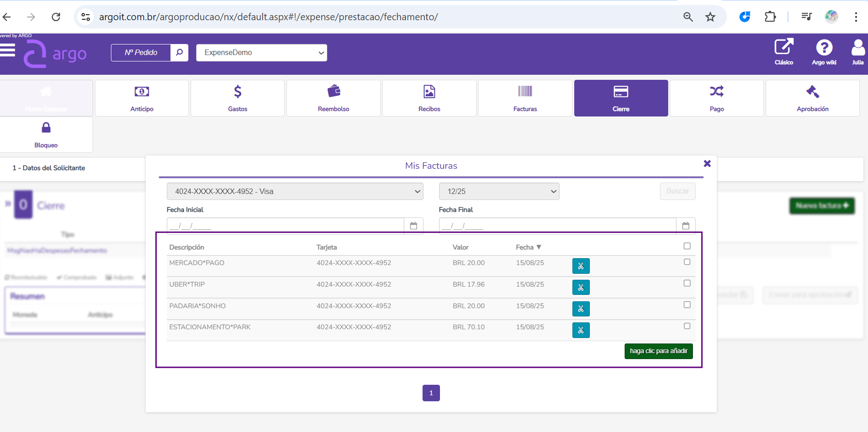Click the scissors icon for MERCADO*PAGO row
Viewport: 868px width, 432px height.
pyautogui.click(x=581, y=266)
